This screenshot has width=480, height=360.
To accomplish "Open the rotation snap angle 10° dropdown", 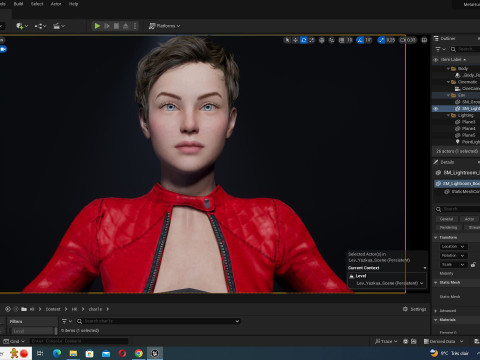I will (x=368, y=40).
